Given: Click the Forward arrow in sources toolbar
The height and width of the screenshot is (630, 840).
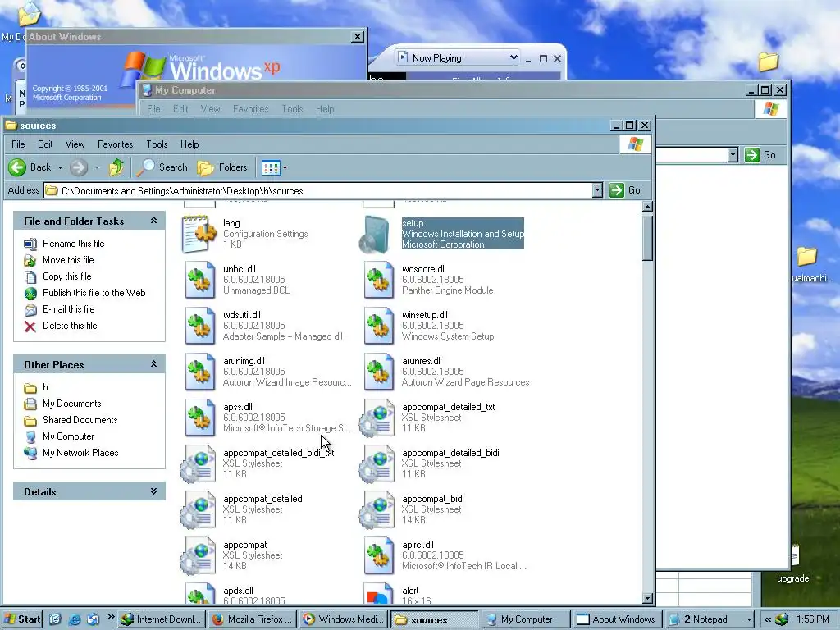Looking at the screenshot, I should pyautogui.click(x=79, y=167).
